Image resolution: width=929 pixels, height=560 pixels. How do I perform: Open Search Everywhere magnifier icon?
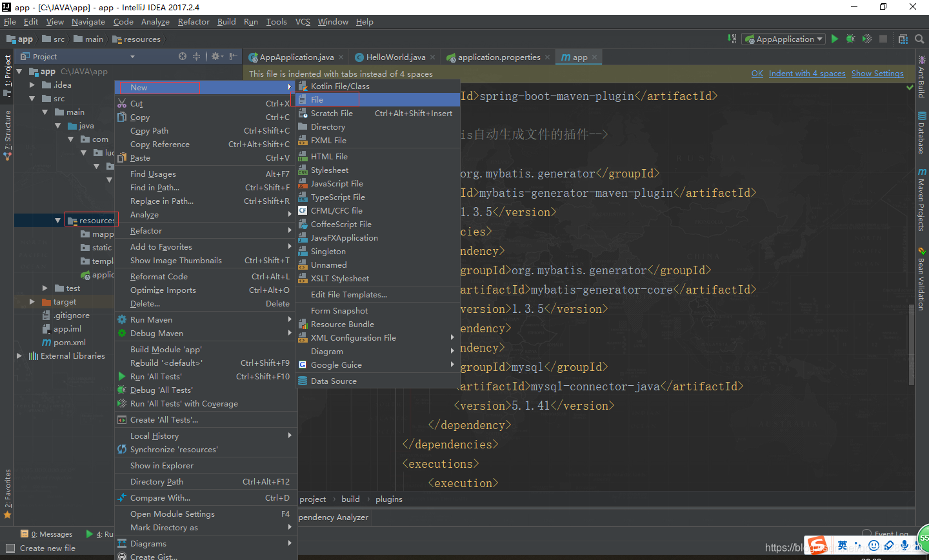[919, 39]
